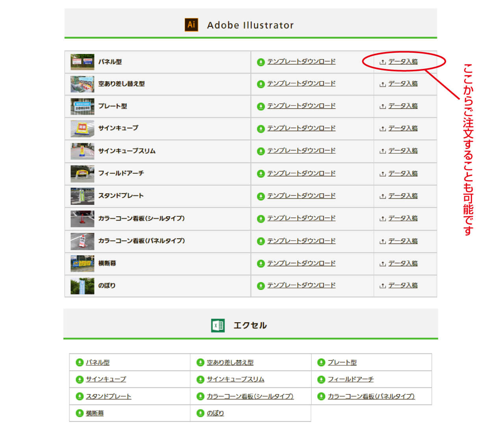This screenshot has width=504, height=431.
Task: Download Excel template スタンドプレート
Action: (109, 396)
